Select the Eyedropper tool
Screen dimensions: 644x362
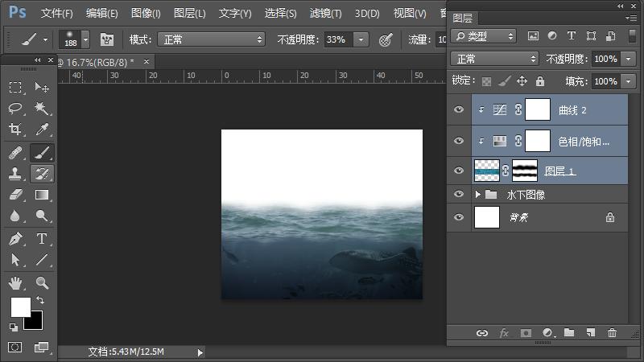tap(42, 130)
